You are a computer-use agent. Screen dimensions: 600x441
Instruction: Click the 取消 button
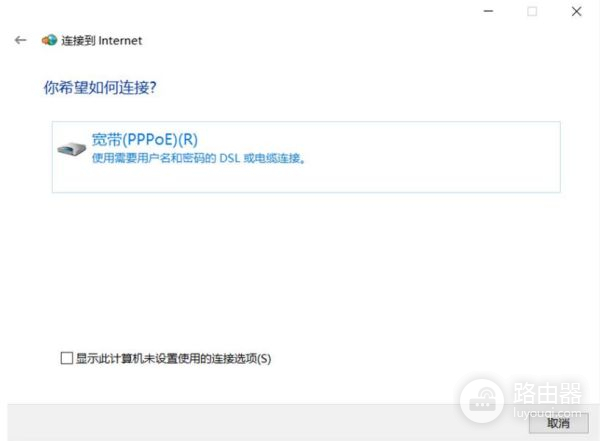pyautogui.click(x=558, y=423)
